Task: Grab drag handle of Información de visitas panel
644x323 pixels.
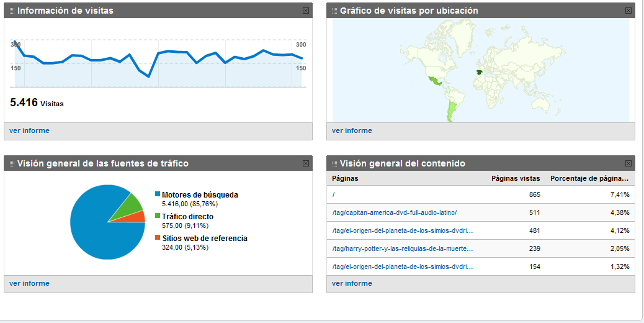Action: tap(12, 11)
